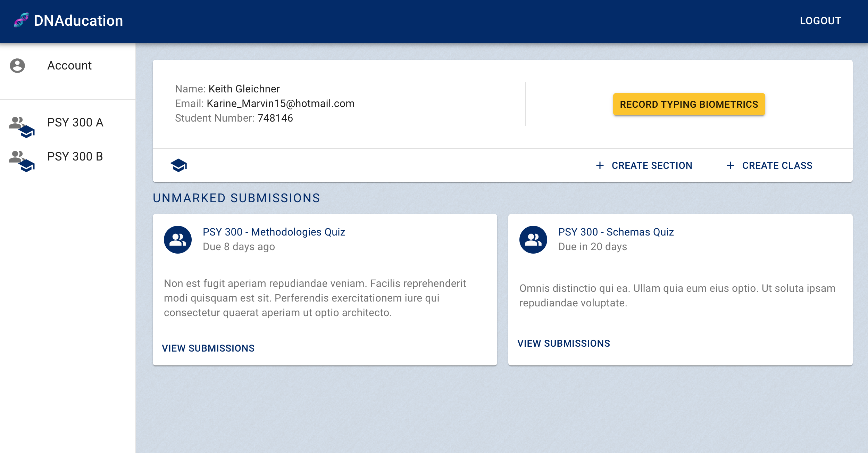Click plus icon beside Create Section

(x=600, y=166)
